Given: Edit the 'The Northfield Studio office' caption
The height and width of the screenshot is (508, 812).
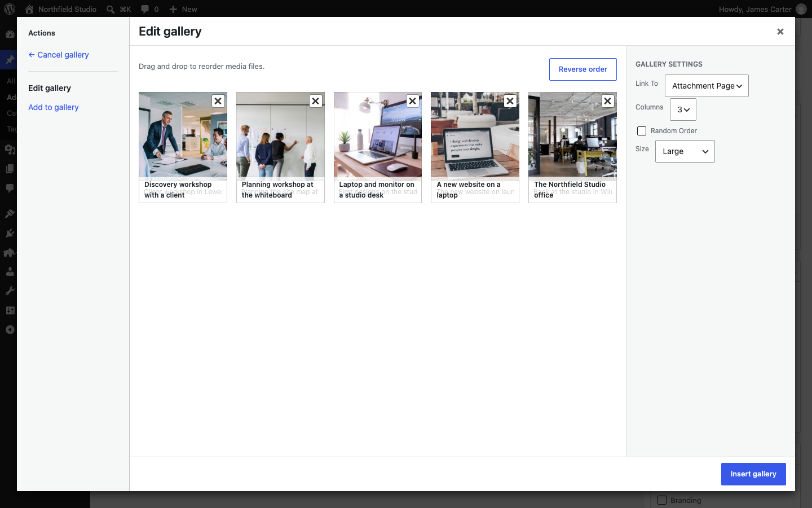Looking at the screenshot, I should click(x=572, y=191).
